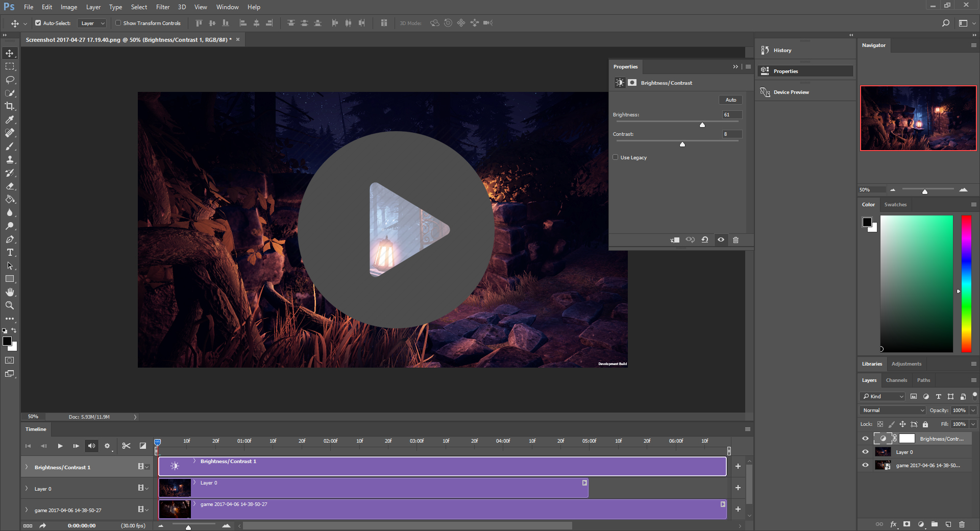980x531 pixels.
Task: Collapse the Properties panel arrows
Action: point(736,67)
